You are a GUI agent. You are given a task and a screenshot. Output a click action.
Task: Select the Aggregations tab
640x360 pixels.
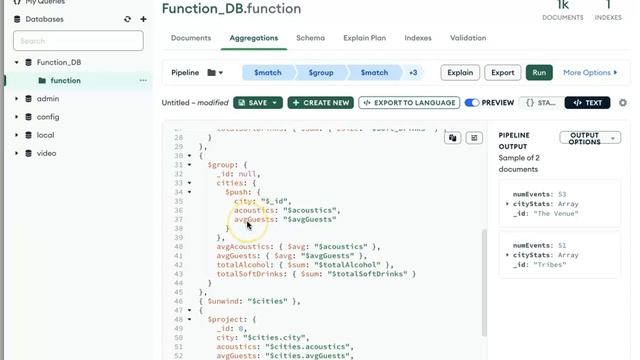tap(253, 38)
